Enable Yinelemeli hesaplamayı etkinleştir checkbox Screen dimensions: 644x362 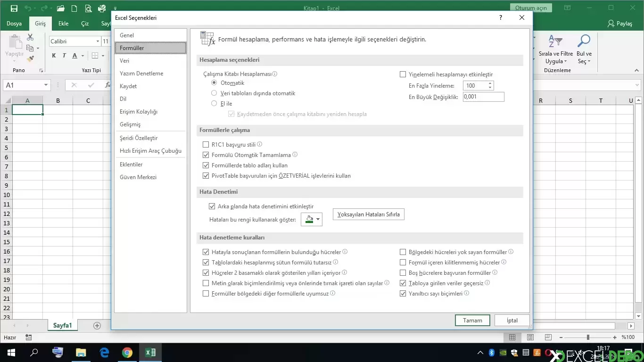click(x=403, y=74)
